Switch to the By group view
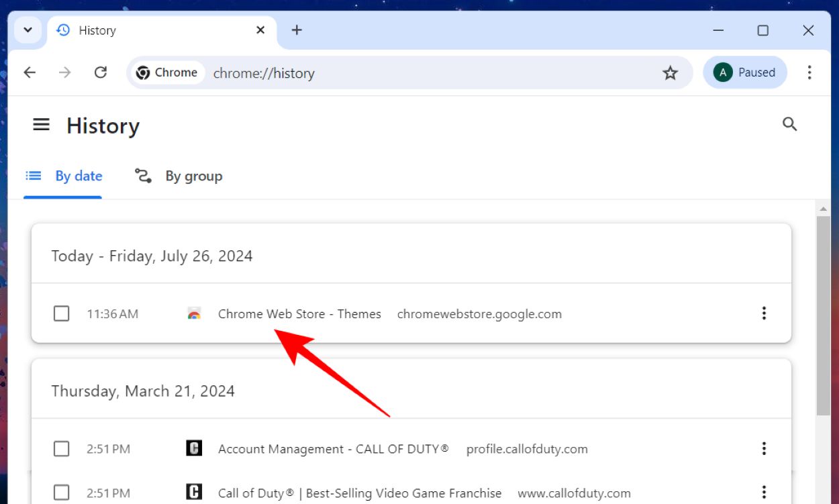Image resolution: width=839 pixels, height=504 pixels. [178, 176]
